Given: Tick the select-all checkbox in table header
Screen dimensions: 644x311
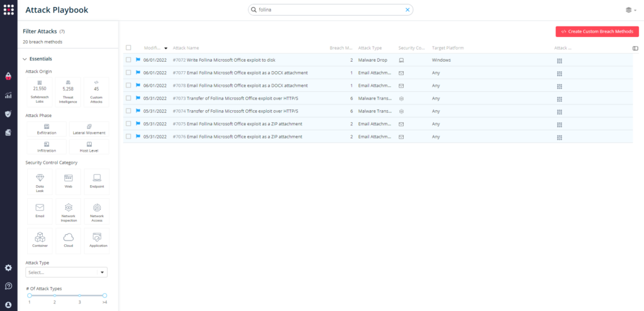Looking at the screenshot, I should click(x=128, y=48).
